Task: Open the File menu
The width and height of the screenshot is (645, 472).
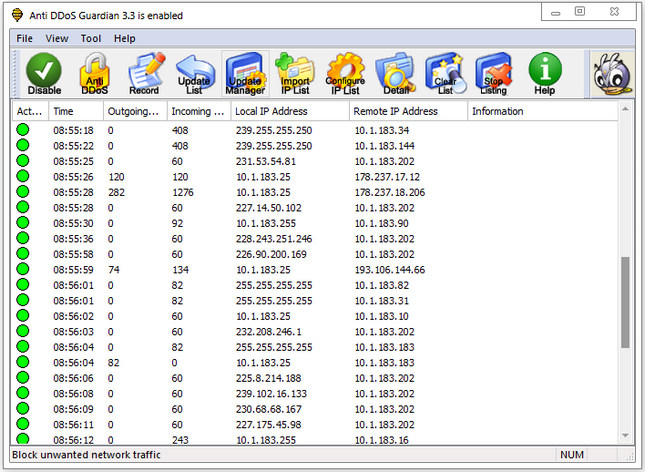Action: click(24, 38)
